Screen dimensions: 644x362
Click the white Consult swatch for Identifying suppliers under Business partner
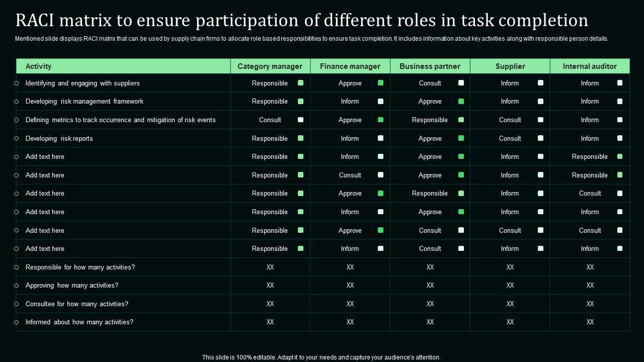click(x=461, y=83)
